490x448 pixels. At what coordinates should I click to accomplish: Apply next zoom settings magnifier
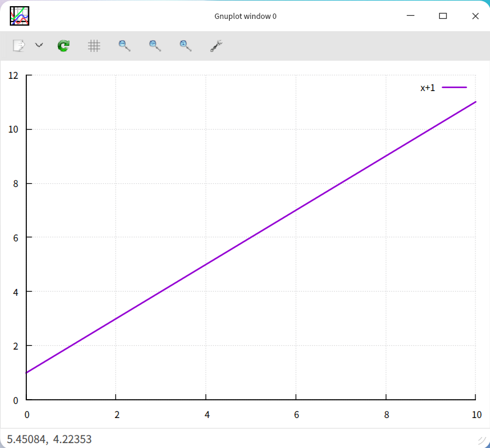155,46
